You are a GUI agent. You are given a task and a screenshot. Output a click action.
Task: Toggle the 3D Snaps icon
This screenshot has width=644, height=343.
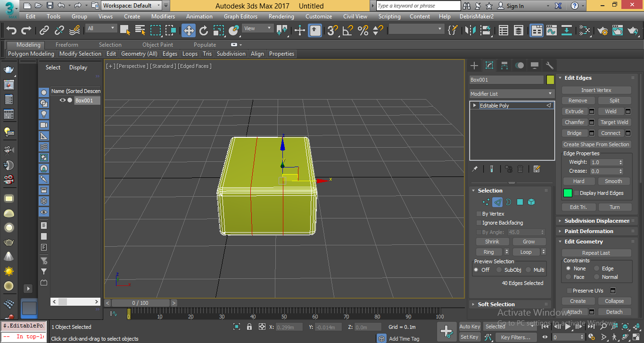(332, 30)
